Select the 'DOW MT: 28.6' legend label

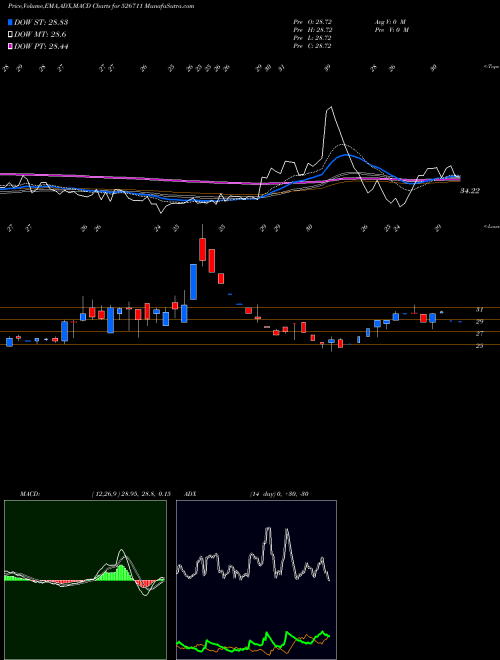[40, 35]
